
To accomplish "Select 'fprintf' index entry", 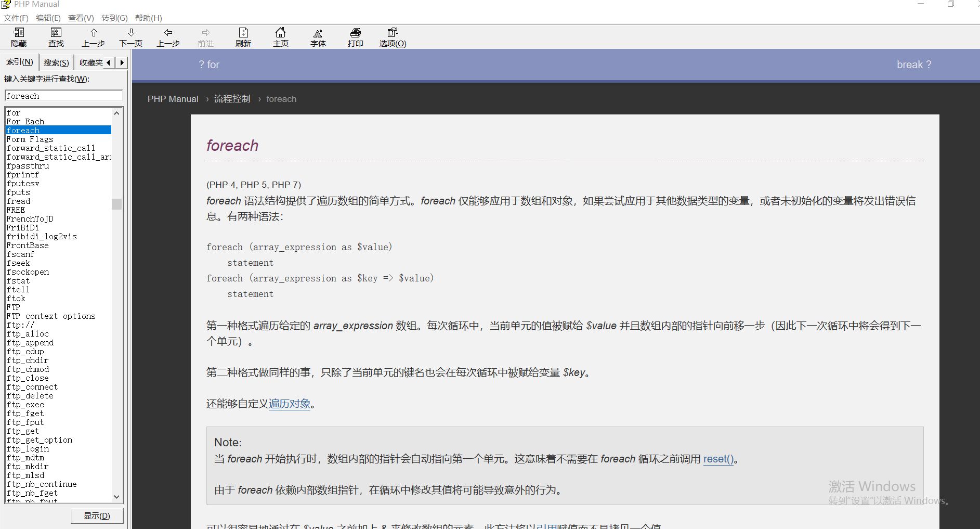I will [x=23, y=174].
